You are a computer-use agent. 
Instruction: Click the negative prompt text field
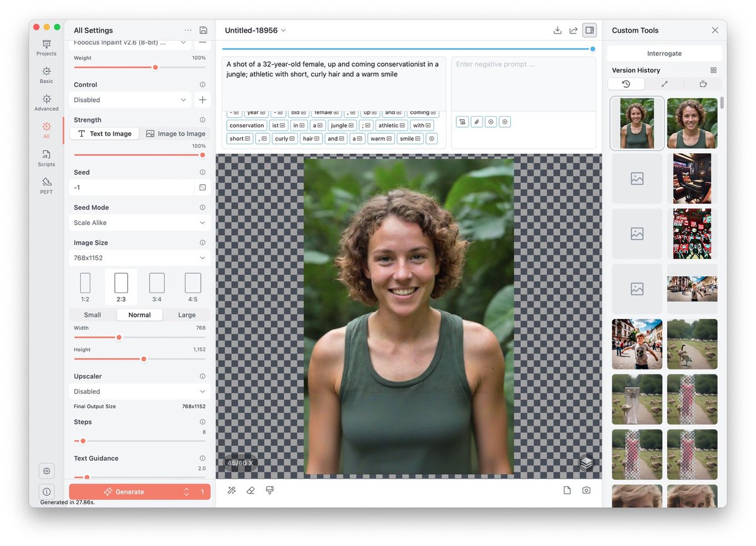524,84
